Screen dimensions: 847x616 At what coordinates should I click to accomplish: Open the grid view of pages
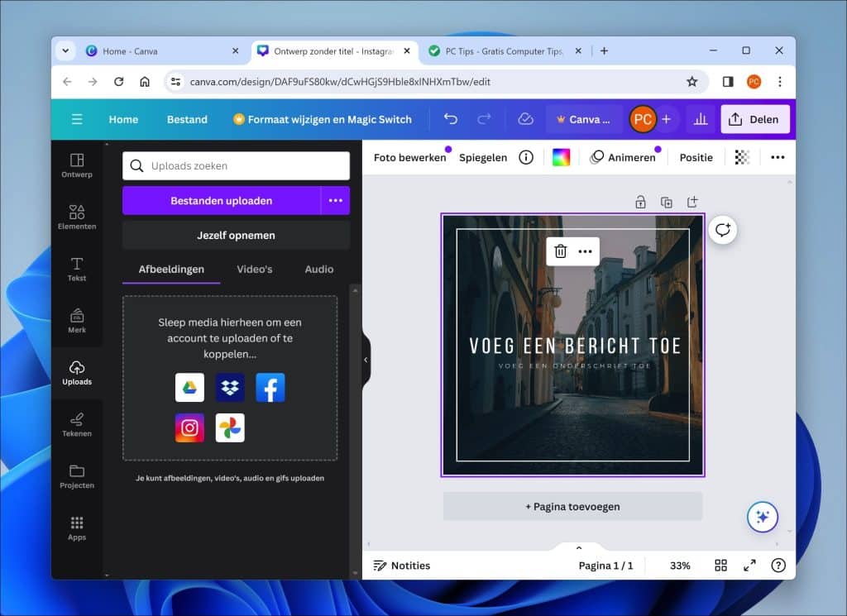720,566
